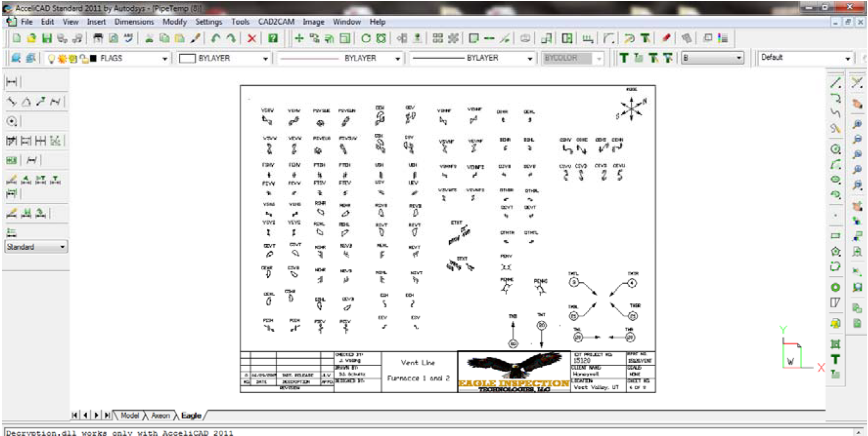868x436 pixels.
Task: Open the green Help question mark icon
Action: [273, 39]
